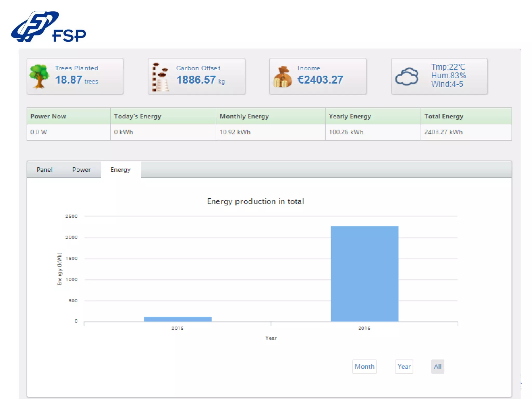Viewport: 532px width, 399px height.
Task: Click the Income €2403.27 value
Action: point(320,80)
